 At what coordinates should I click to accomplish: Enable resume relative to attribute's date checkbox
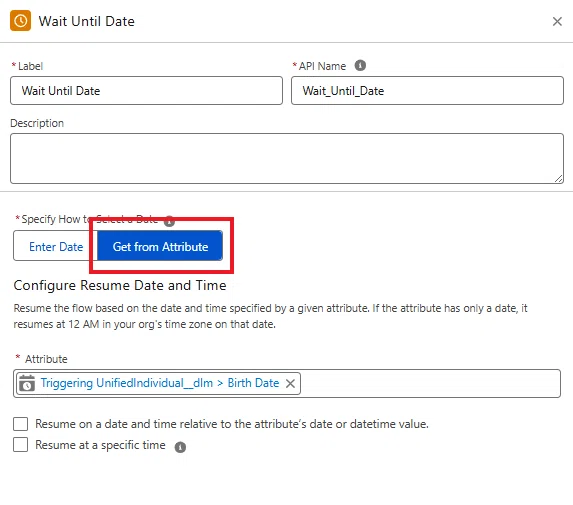(x=20, y=424)
